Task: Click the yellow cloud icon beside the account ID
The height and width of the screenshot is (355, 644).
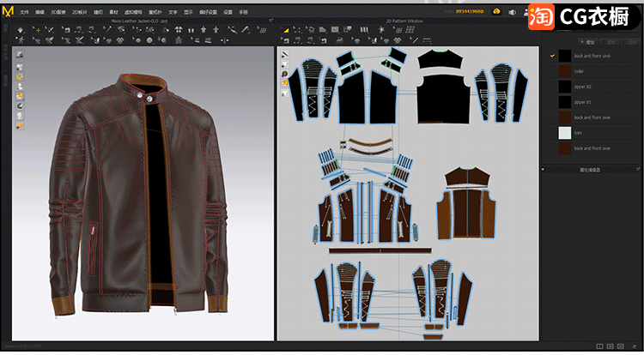Action: point(496,12)
